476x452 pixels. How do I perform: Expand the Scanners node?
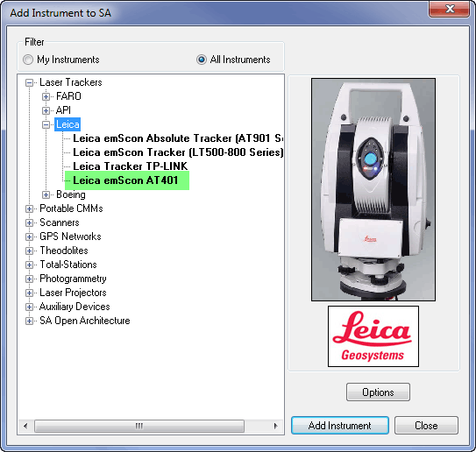click(x=30, y=222)
